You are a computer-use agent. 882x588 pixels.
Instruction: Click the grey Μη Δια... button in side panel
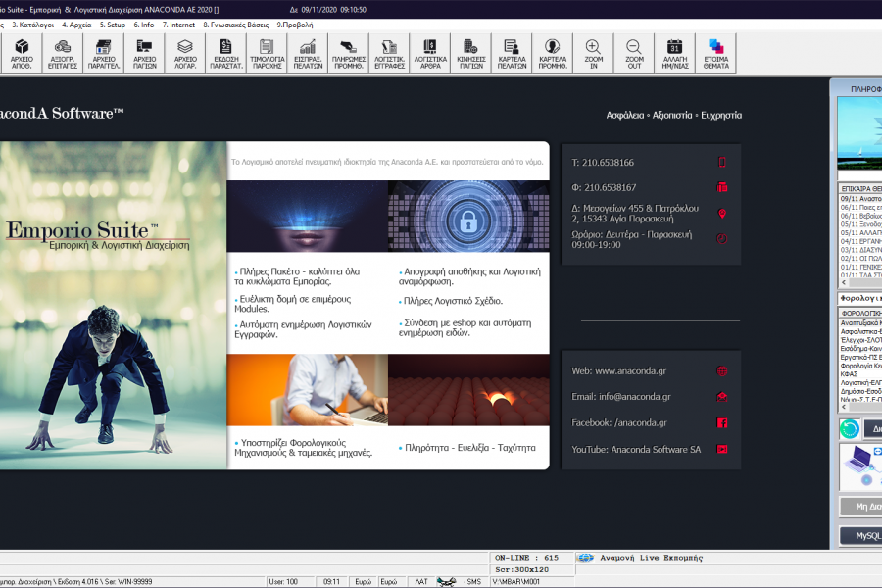(861, 507)
